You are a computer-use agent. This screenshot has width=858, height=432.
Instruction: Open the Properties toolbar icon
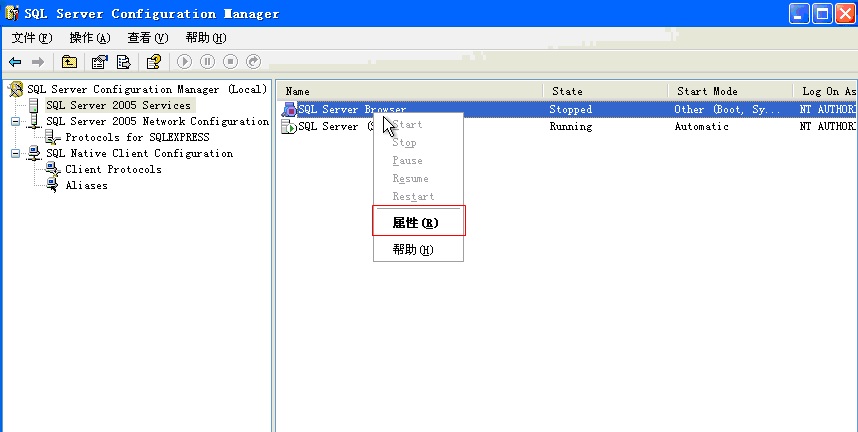click(x=99, y=62)
